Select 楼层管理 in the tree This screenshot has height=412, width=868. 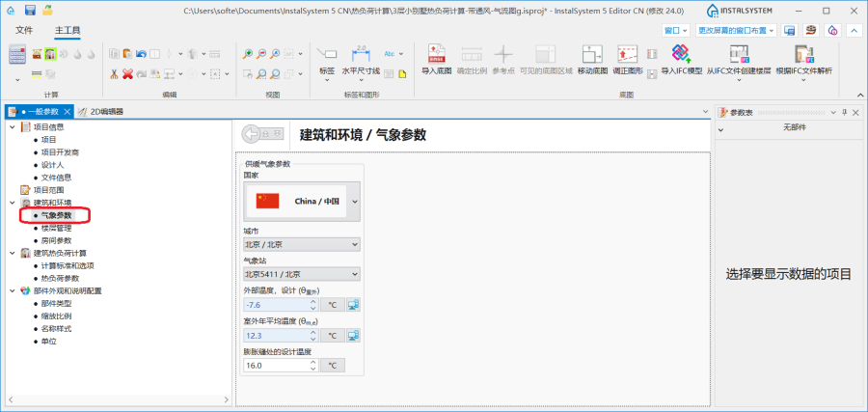(x=56, y=228)
